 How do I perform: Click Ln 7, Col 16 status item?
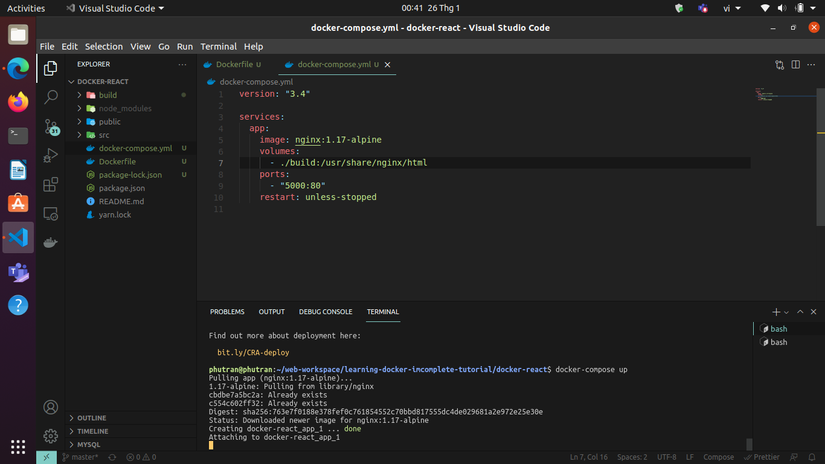[588, 457]
